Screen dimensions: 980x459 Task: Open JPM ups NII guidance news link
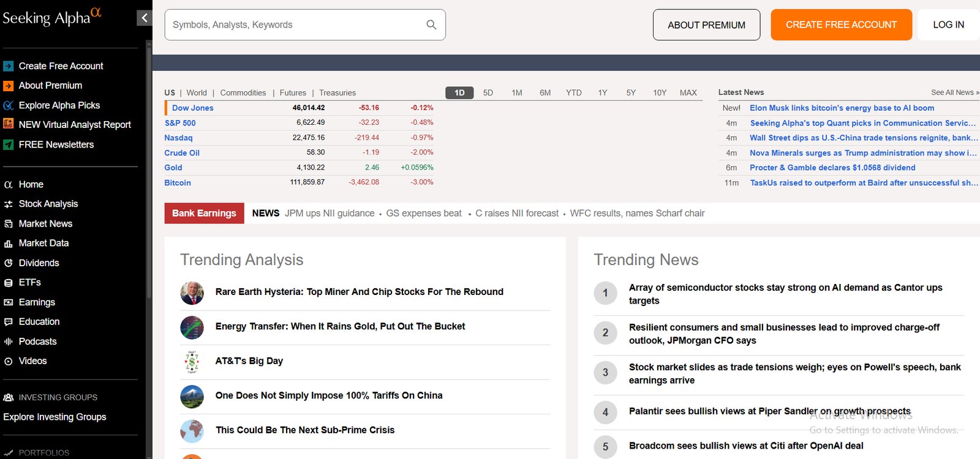[330, 214]
